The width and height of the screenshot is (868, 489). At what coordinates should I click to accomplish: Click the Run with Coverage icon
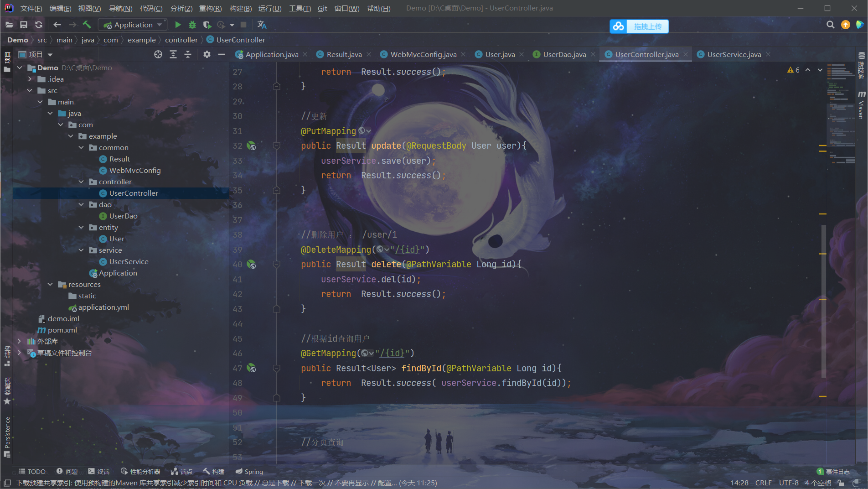(207, 25)
